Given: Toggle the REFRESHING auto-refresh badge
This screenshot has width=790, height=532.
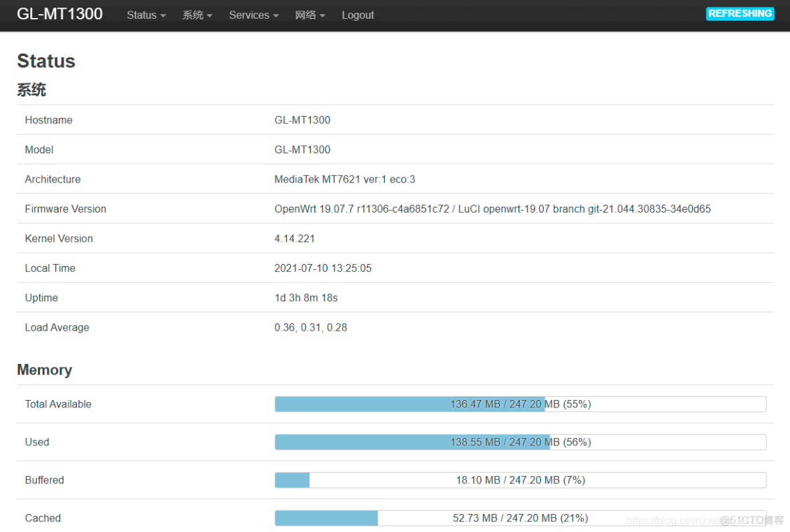Looking at the screenshot, I should (739, 13).
